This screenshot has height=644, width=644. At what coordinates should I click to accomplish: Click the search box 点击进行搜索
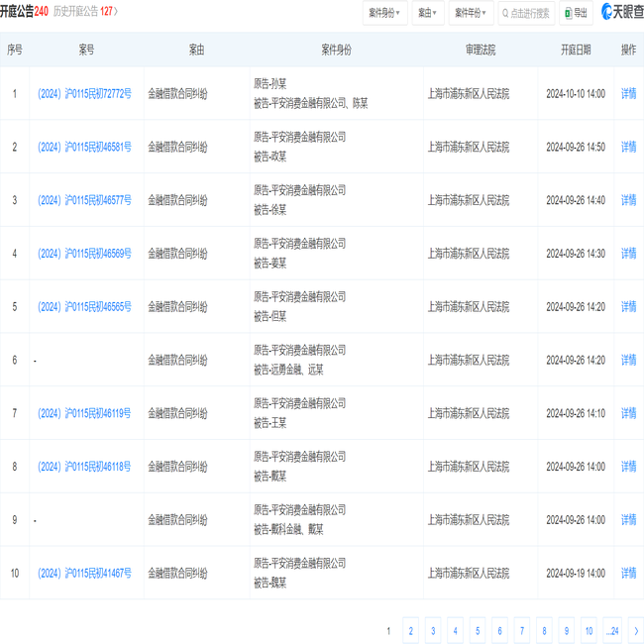pos(526,13)
